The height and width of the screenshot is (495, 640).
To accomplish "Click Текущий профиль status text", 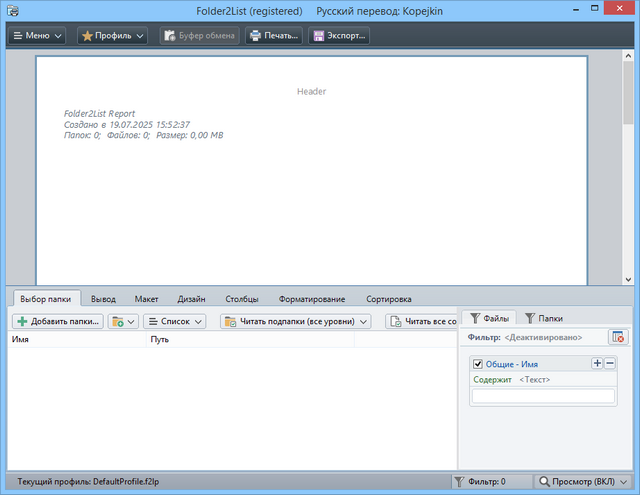I will (x=88, y=482).
